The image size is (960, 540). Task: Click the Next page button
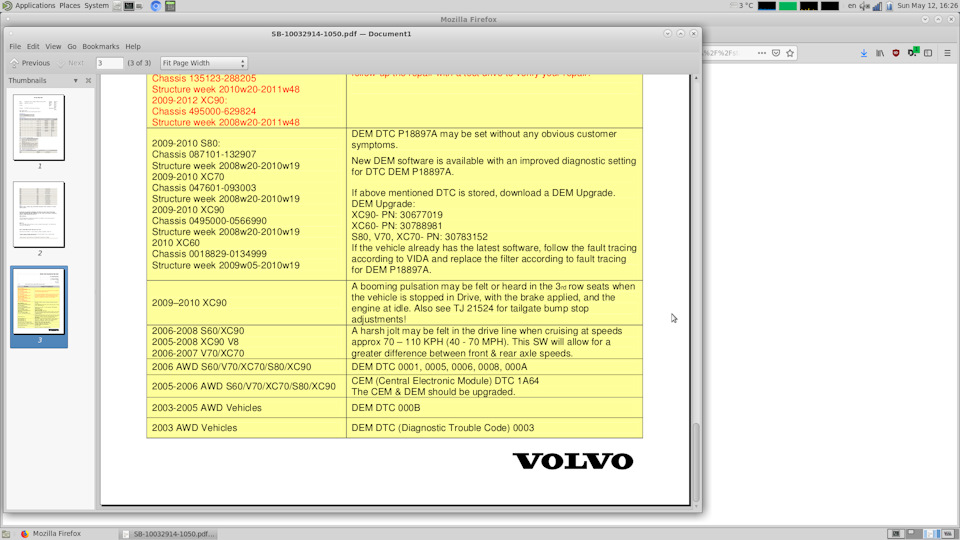click(70, 63)
